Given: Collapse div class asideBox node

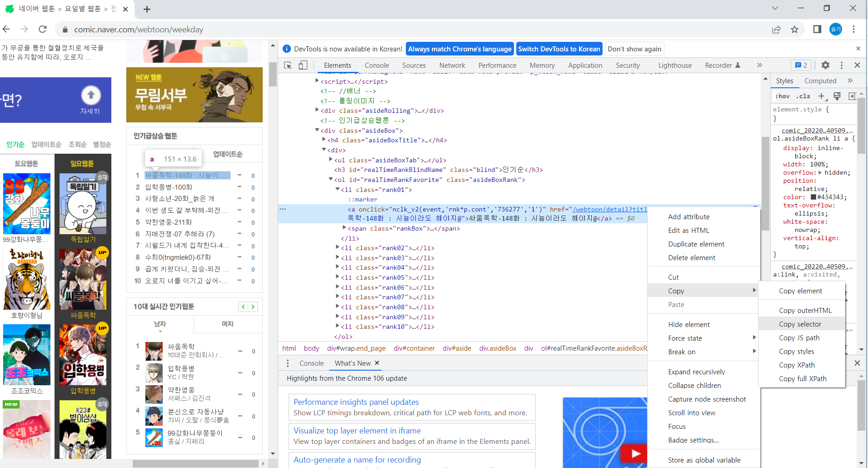Looking at the screenshot, I should pyautogui.click(x=317, y=130).
